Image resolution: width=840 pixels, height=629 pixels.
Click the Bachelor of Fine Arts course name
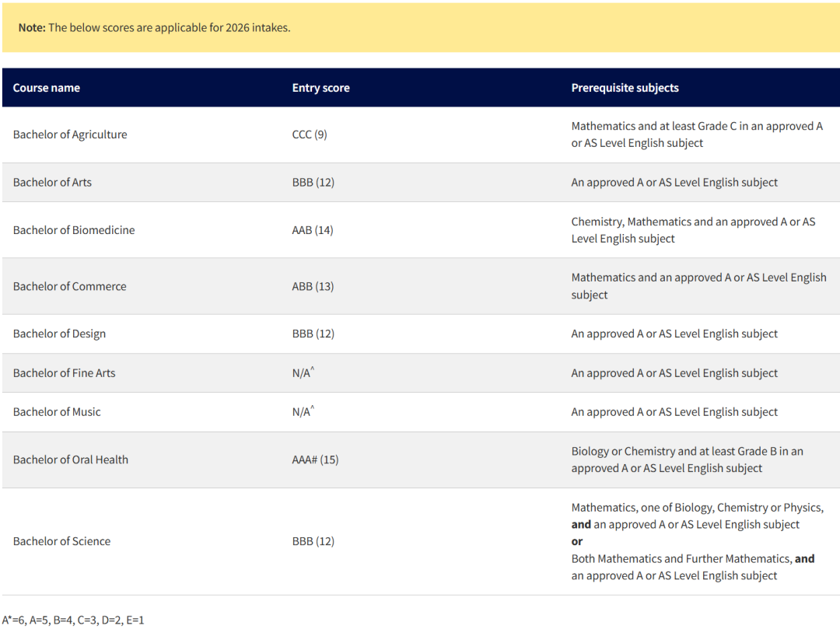pos(64,373)
